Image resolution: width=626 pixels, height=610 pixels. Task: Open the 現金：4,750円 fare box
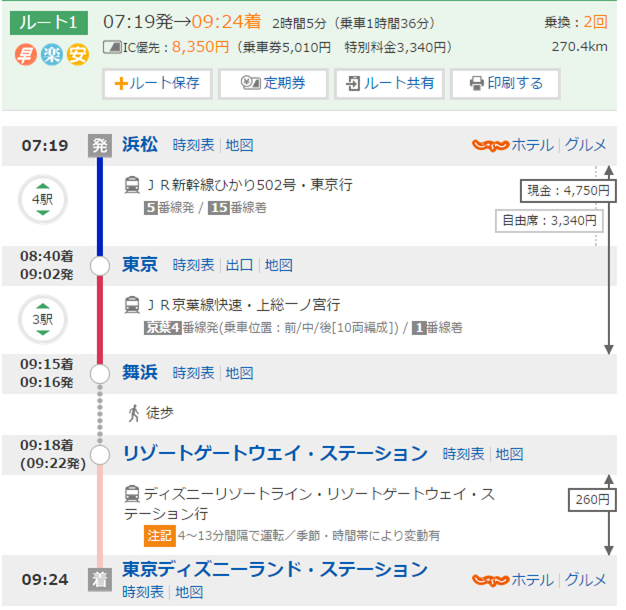tap(561, 191)
